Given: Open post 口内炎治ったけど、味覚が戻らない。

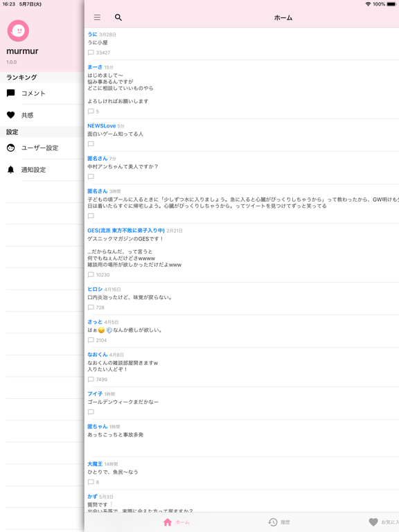Looking at the screenshot, I should pyautogui.click(x=130, y=298).
